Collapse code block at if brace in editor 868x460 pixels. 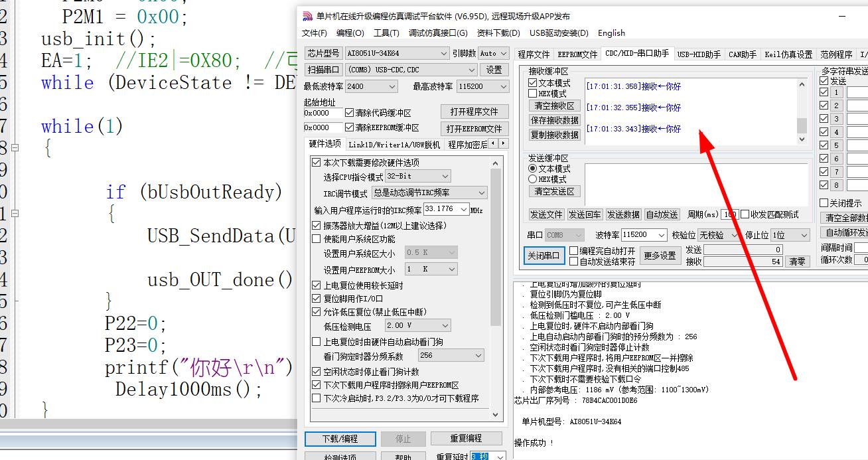tap(15, 214)
